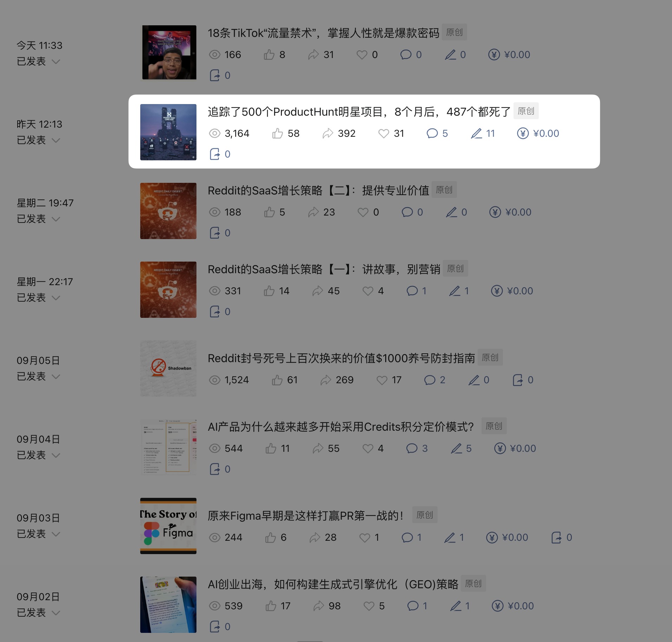Expand 已发表 dropdown for today's 11:33 post
This screenshot has height=642, width=672.
coord(56,62)
